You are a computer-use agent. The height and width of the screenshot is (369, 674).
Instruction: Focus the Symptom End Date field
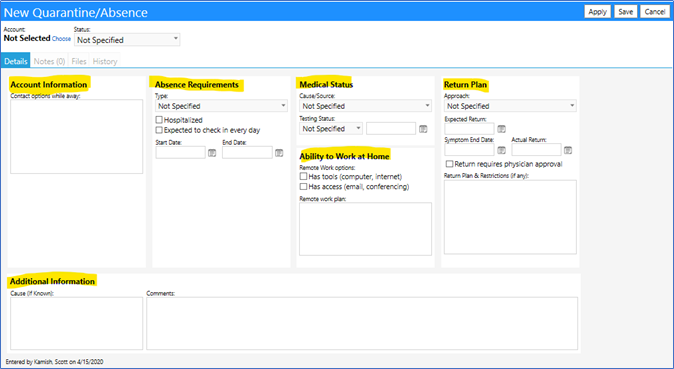(x=469, y=150)
